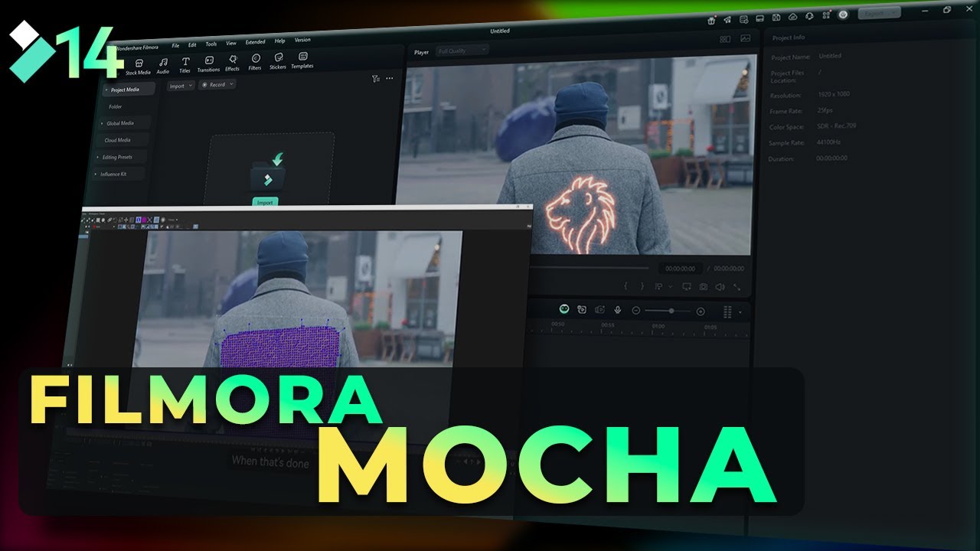The image size is (980, 551).
Task: Click the audio meter bars icon
Action: click(727, 311)
